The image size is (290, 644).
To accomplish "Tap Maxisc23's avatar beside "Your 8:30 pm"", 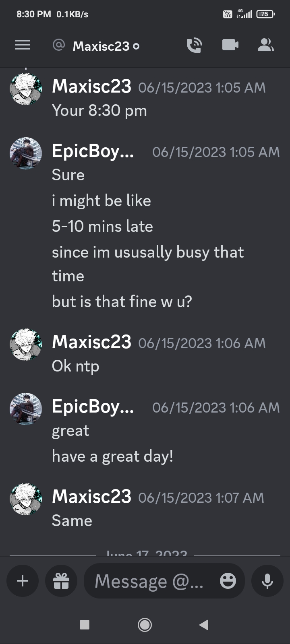I will point(26,89).
